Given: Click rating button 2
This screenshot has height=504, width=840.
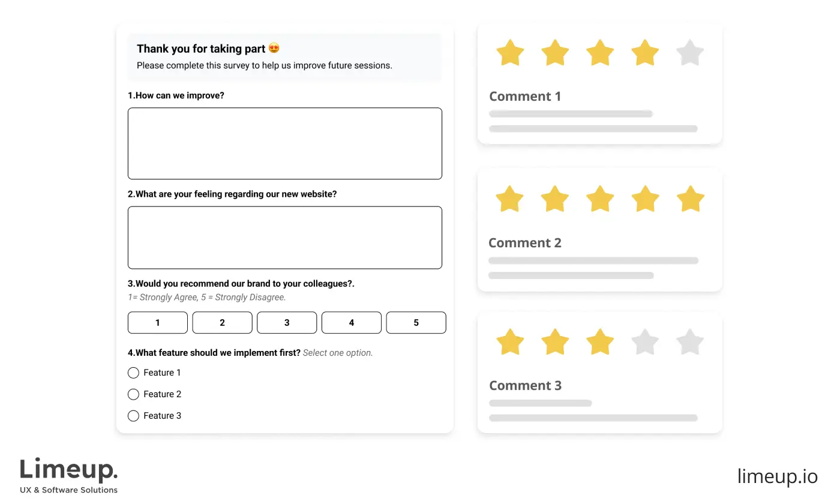Looking at the screenshot, I should 222,323.
